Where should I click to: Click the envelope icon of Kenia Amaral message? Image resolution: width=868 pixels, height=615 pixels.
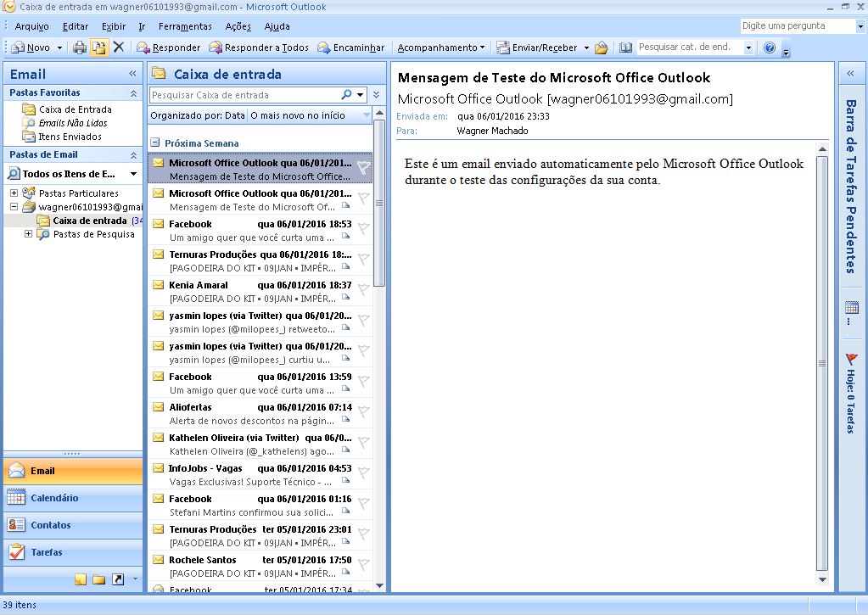(159, 284)
